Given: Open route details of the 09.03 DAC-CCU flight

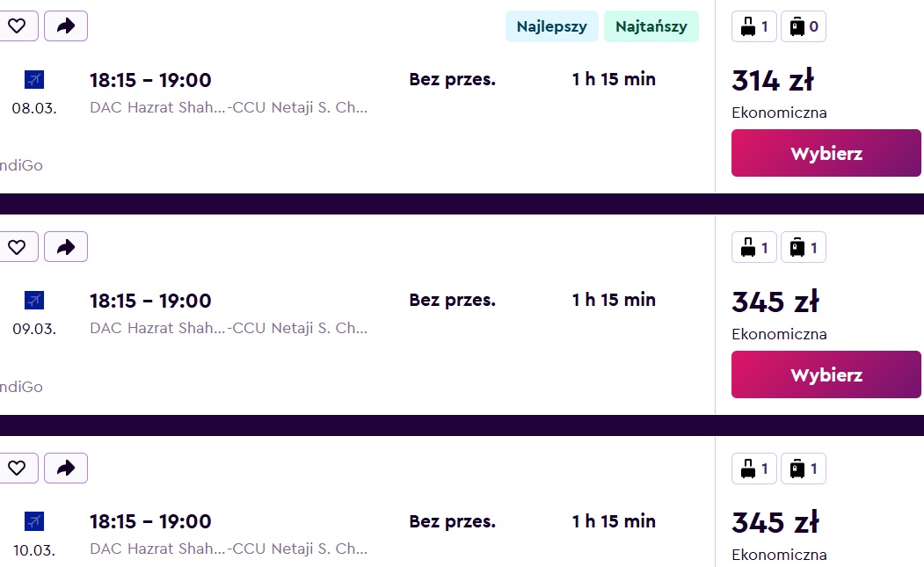Looking at the screenshot, I should 229,328.
